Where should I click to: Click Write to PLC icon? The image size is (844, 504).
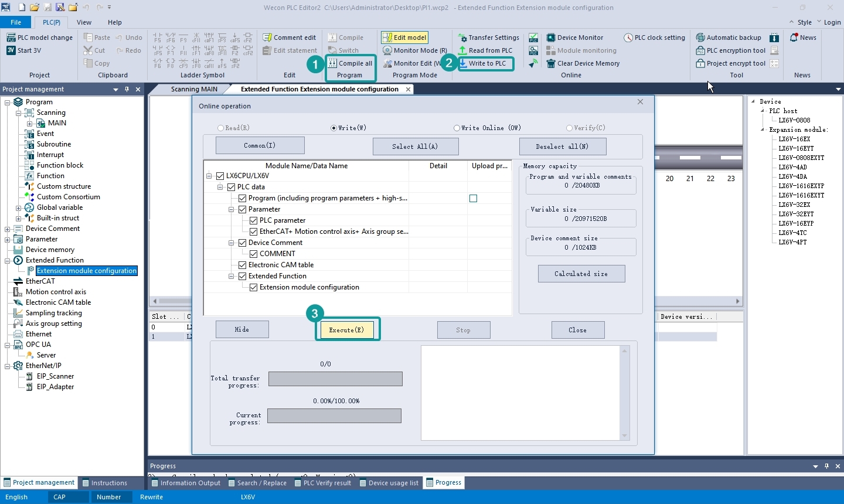click(463, 63)
